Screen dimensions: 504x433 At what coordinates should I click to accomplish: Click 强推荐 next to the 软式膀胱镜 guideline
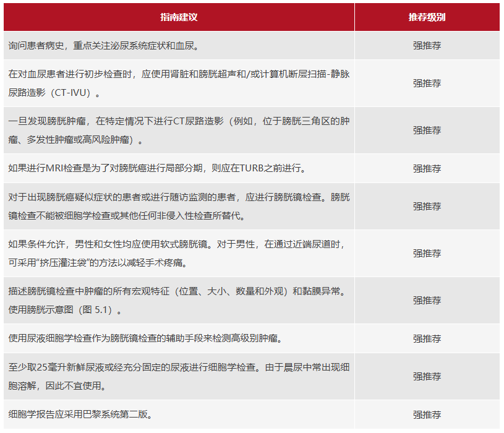[427, 253]
